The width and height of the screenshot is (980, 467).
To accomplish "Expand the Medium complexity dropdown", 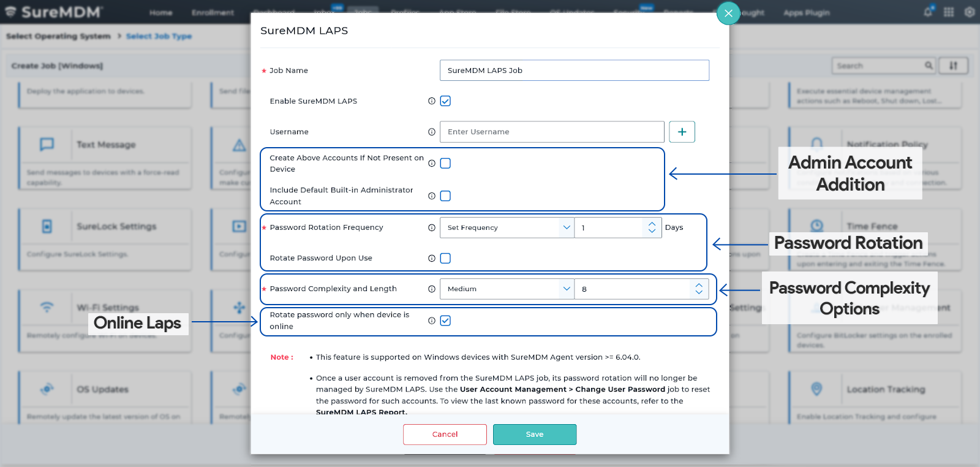I will click(507, 289).
